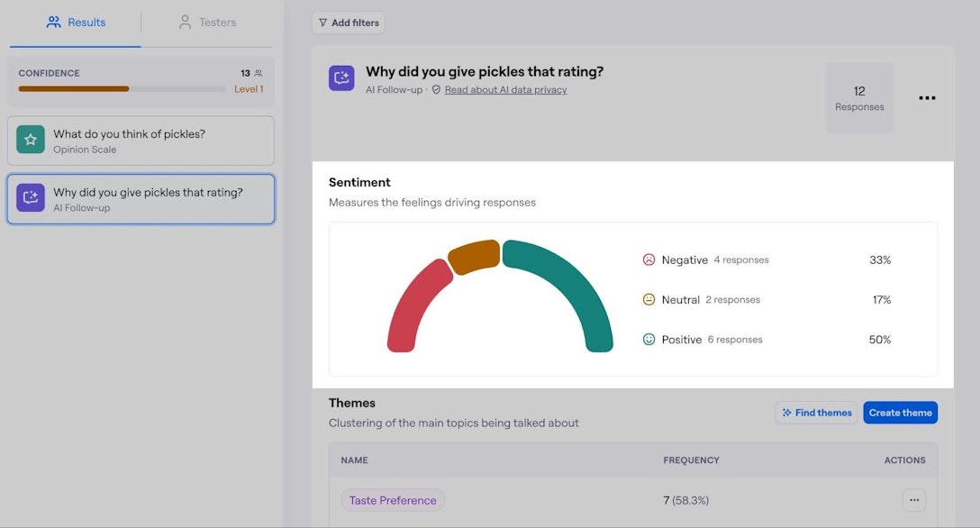The height and width of the screenshot is (528, 980).
Task: Click the Negative sentiment face icon
Action: (649, 259)
